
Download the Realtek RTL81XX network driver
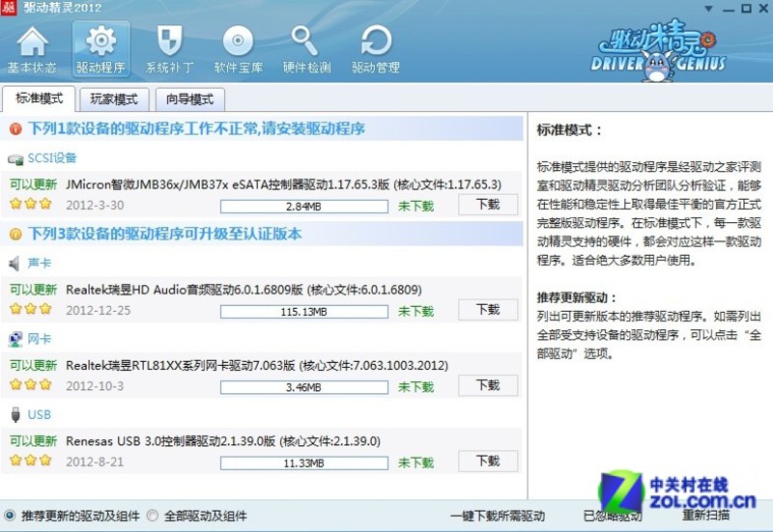488,385
